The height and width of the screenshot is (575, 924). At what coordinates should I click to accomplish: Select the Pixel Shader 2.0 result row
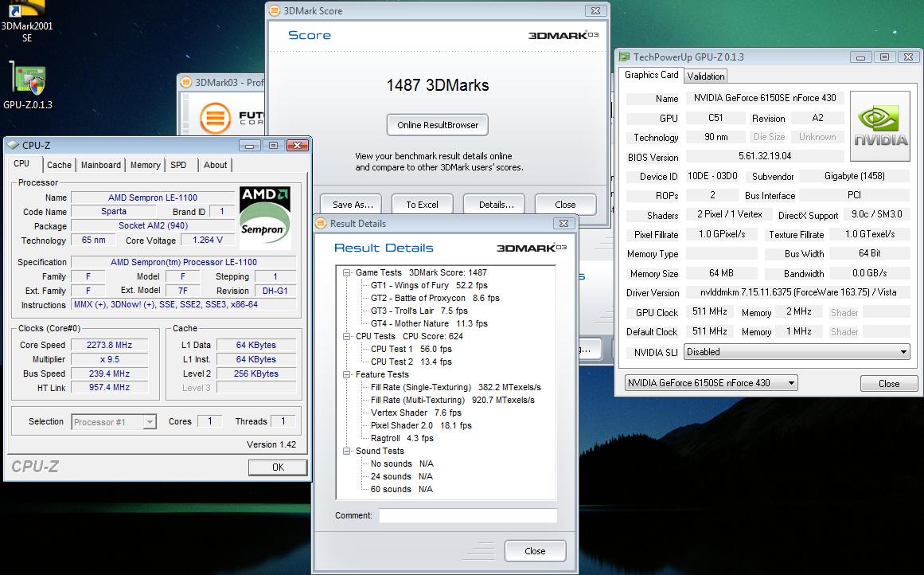pyautogui.click(x=421, y=425)
